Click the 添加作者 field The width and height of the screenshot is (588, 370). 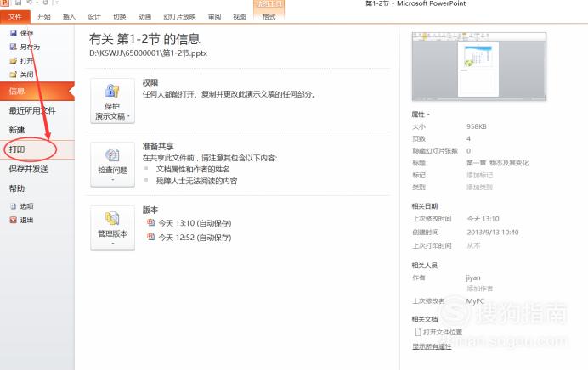pyautogui.click(x=479, y=289)
